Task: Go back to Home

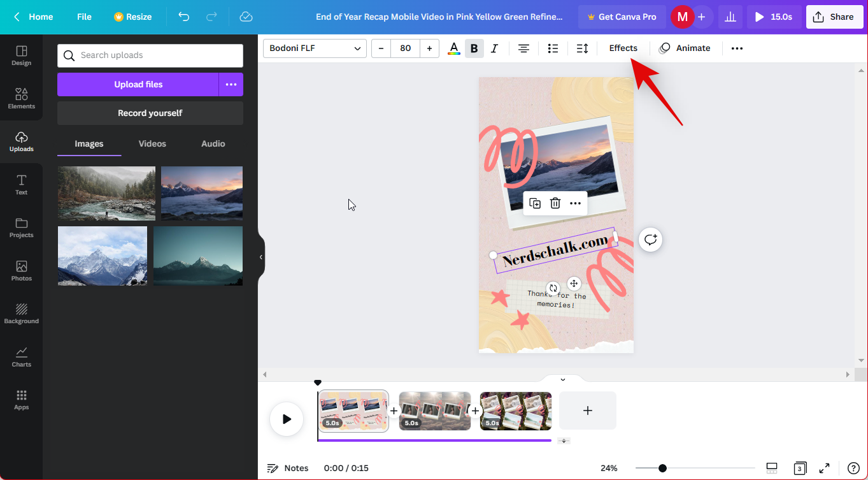Action: (34, 17)
